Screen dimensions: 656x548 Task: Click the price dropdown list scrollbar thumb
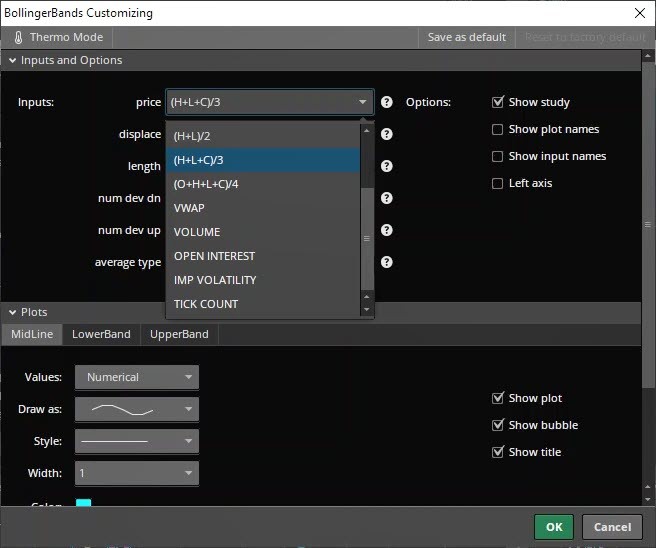[367, 238]
